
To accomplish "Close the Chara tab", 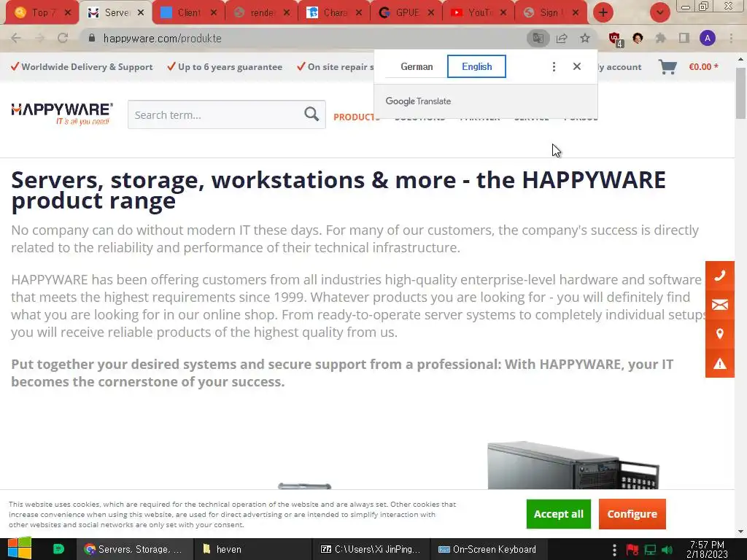I will point(359,13).
